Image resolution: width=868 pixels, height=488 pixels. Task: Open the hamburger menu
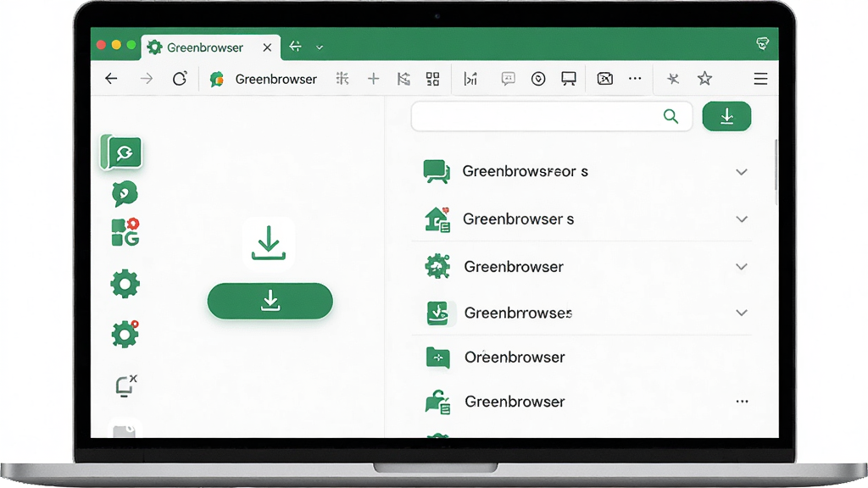(x=760, y=79)
